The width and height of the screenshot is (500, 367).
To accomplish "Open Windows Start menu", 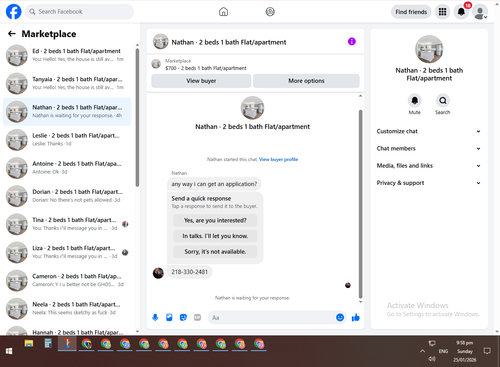I will coord(9,351).
